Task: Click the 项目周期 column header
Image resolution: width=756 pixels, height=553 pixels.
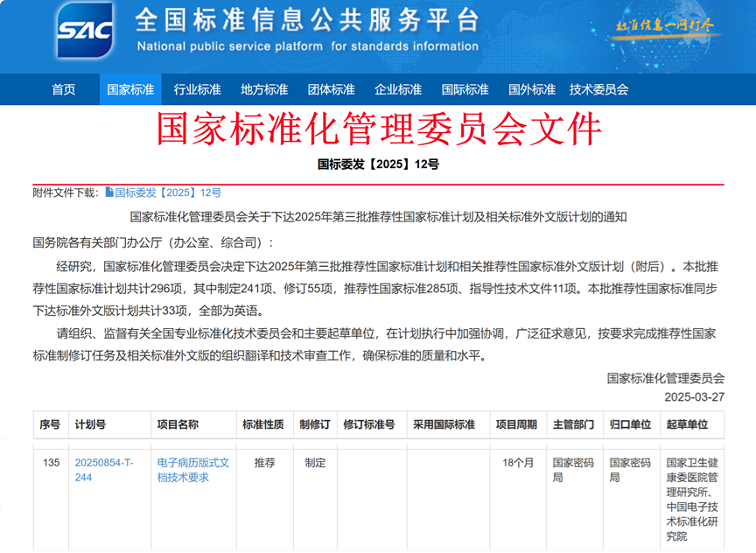Action: [x=516, y=424]
